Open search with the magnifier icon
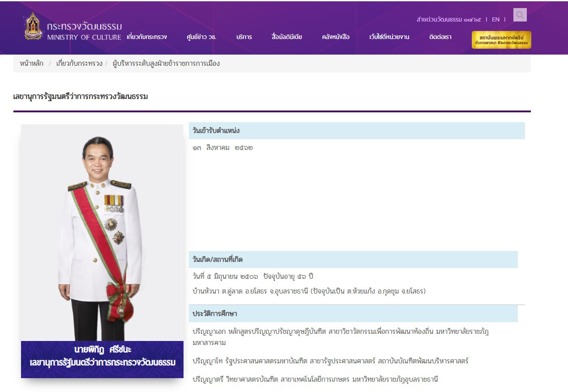 tap(520, 15)
